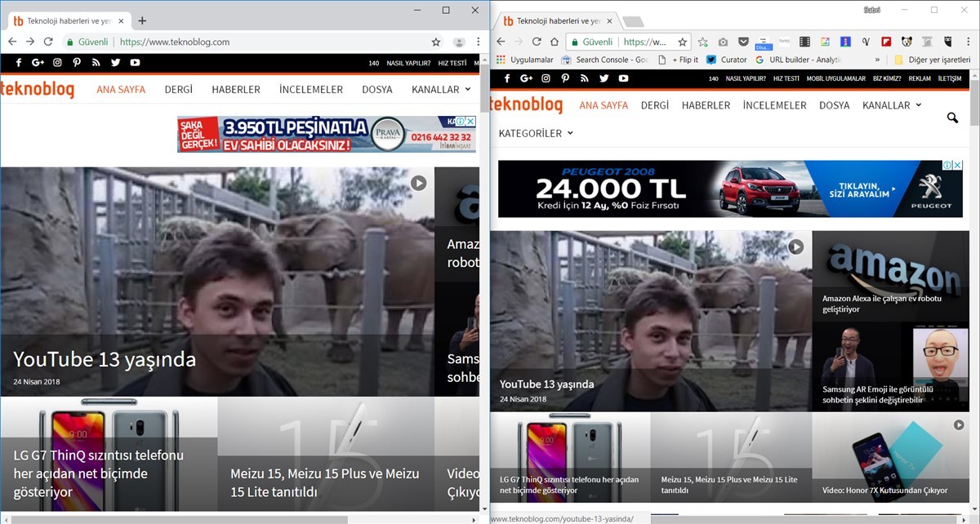The height and width of the screenshot is (524, 980).
Task: Click the address bar in the right window
Action: click(629, 42)
